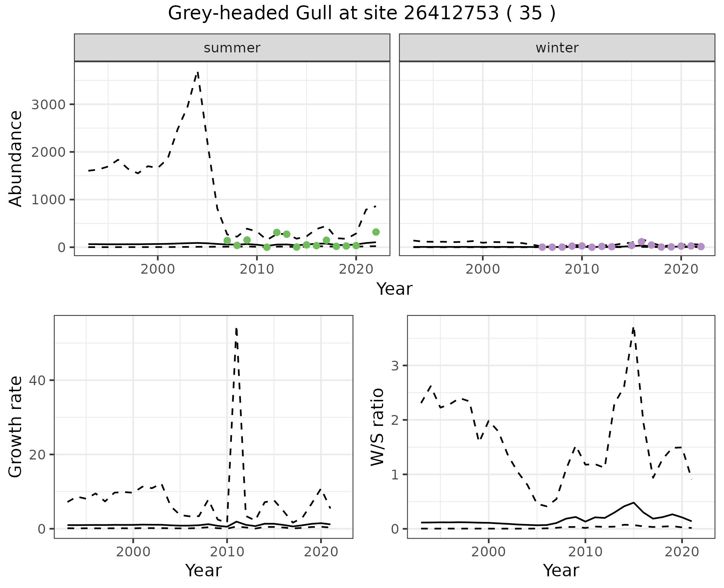Click the winter facet header strip

pyautogui.click(x=557, y=48)
